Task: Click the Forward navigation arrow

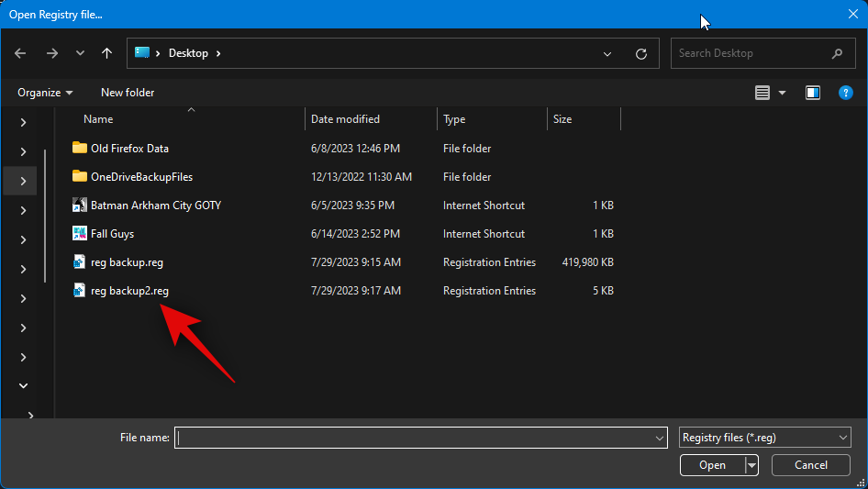Action: click(x=51, y=53)
